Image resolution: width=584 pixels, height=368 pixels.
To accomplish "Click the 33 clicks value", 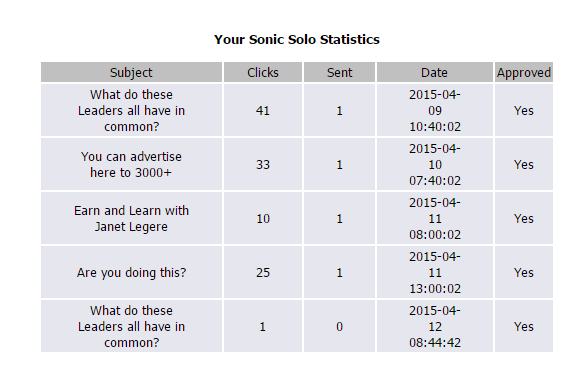I will (x=263, y=165).
